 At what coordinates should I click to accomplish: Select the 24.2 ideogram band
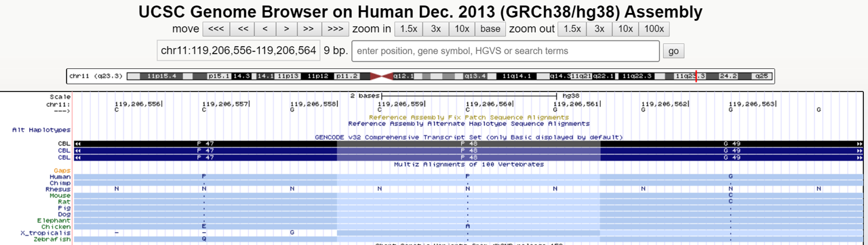(x=728, y=76)
